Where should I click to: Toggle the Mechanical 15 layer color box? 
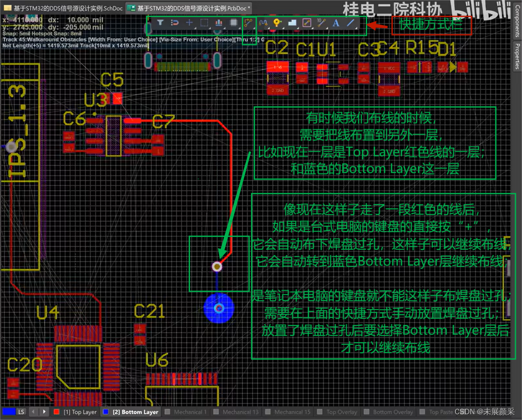pyautogui.click(x=268, y=412)
